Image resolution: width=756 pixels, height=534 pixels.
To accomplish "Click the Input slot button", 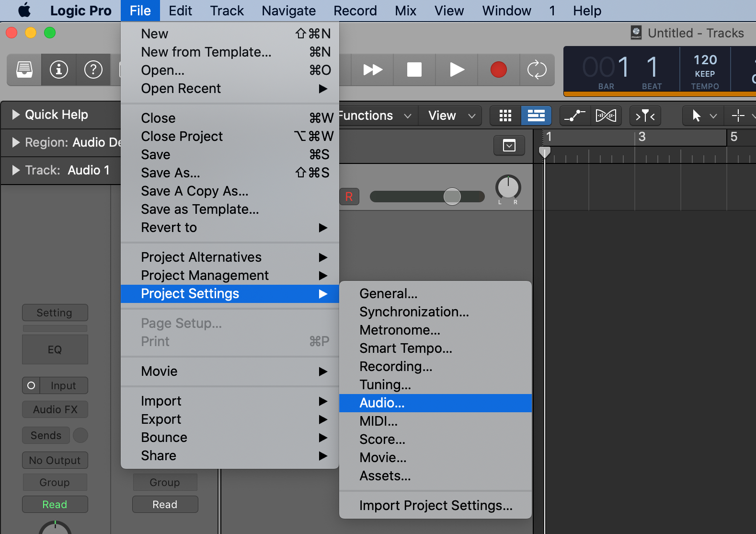I will (64, 386).
